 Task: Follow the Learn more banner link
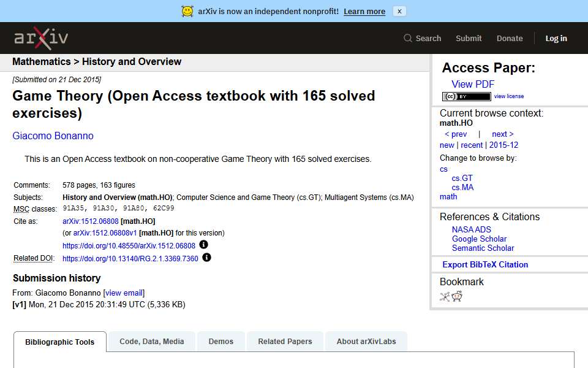(x=364, y=11)
